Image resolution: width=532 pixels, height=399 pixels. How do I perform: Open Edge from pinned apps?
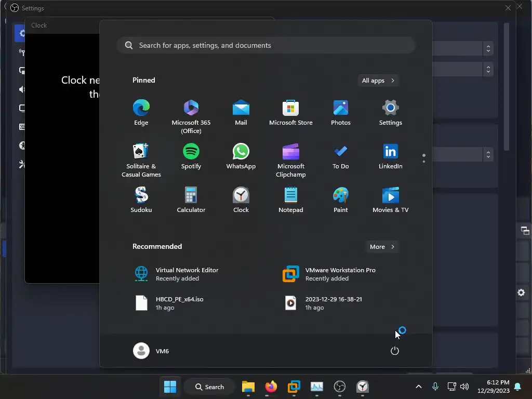pos(141,113)
